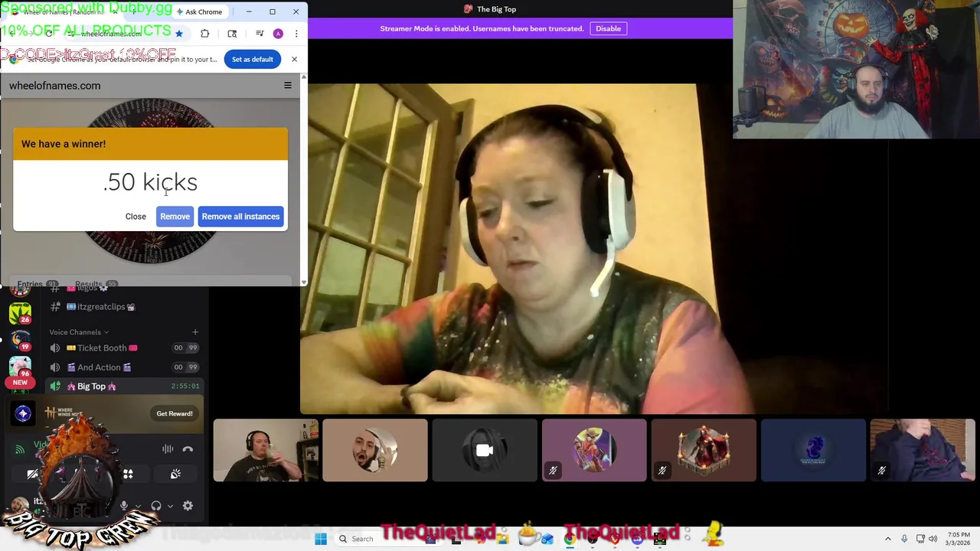
Task: Open taskbar microphone status icon
Action: coord(904,539)
